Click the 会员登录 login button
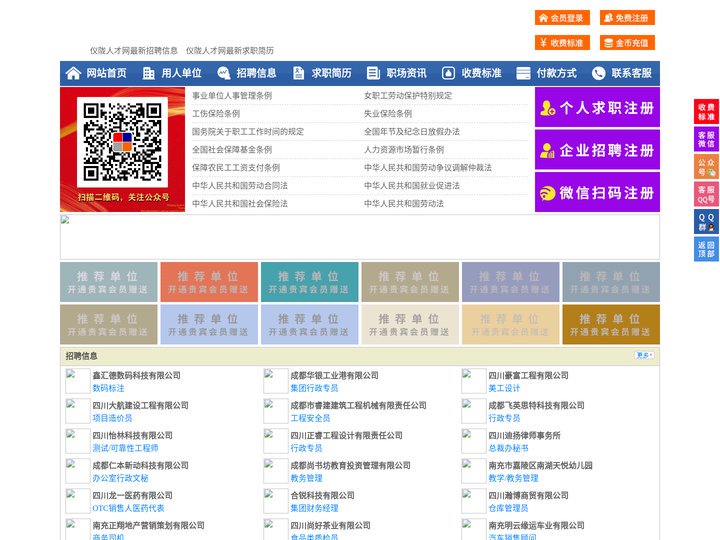 tap(562, 18)
